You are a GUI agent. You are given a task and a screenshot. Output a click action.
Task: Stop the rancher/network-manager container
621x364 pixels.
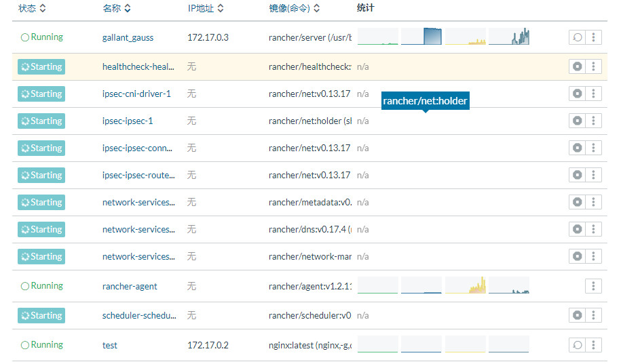pos(577,256)
